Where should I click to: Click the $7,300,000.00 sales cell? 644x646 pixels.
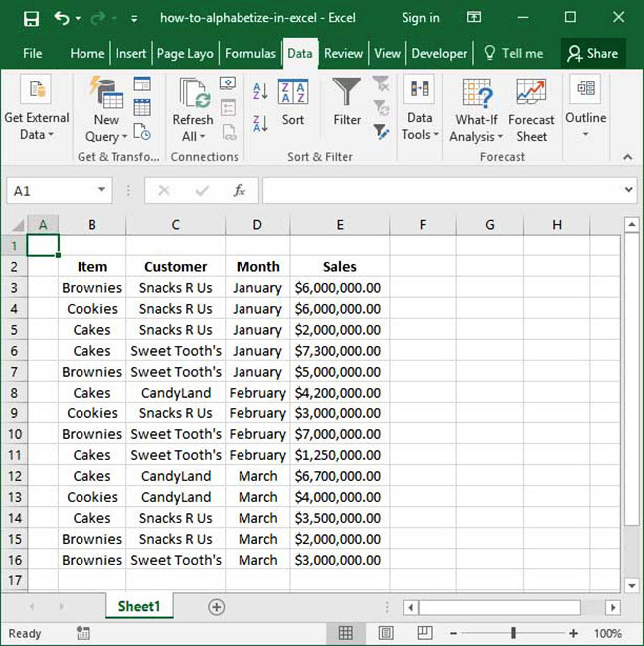(x=340, y=351)
